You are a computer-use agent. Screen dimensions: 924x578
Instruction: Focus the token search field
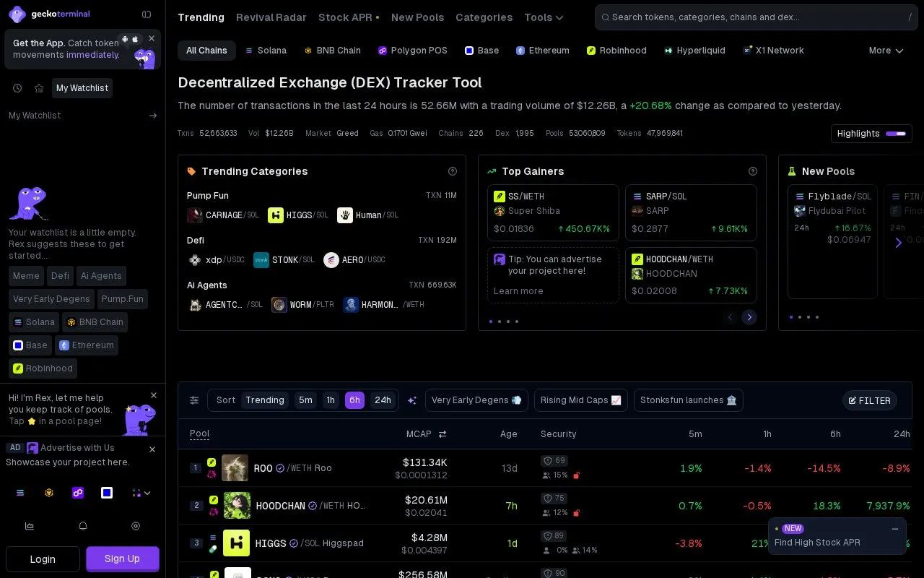coord(757,17)
